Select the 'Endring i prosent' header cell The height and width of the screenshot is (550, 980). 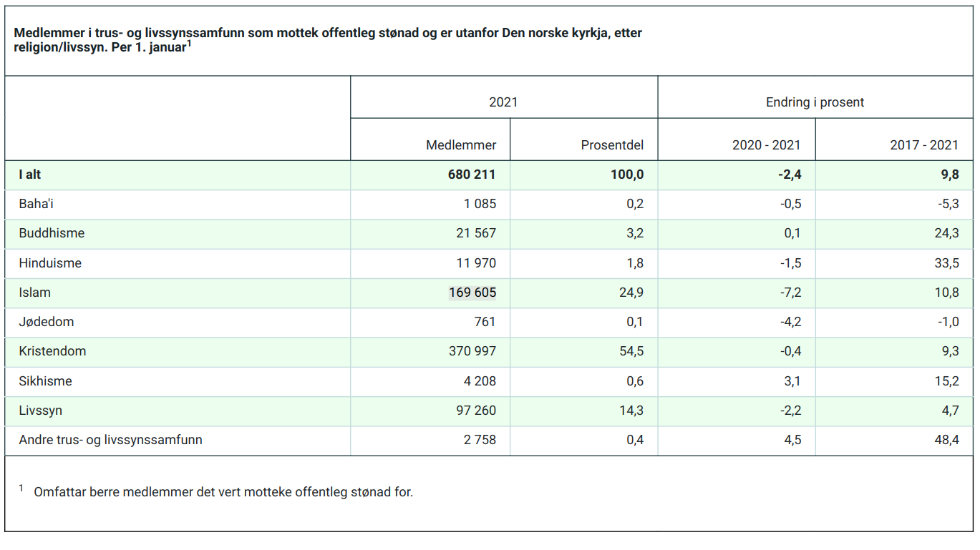815,102
